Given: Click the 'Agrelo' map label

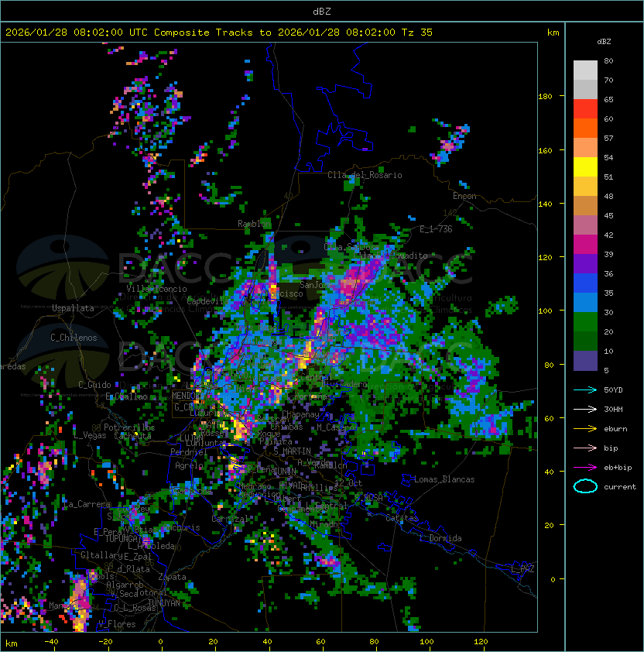Looking at the screenshot, I should pos(189,465).
